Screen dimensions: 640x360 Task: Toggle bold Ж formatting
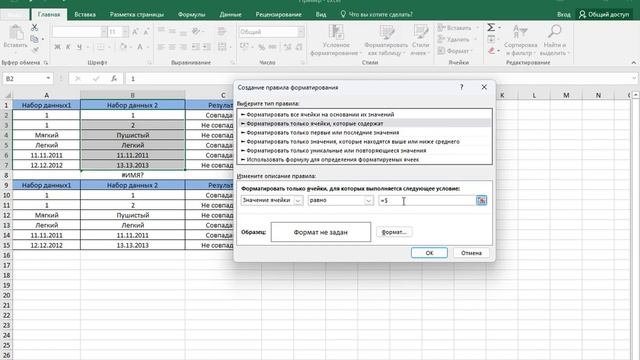click(57, 47)
